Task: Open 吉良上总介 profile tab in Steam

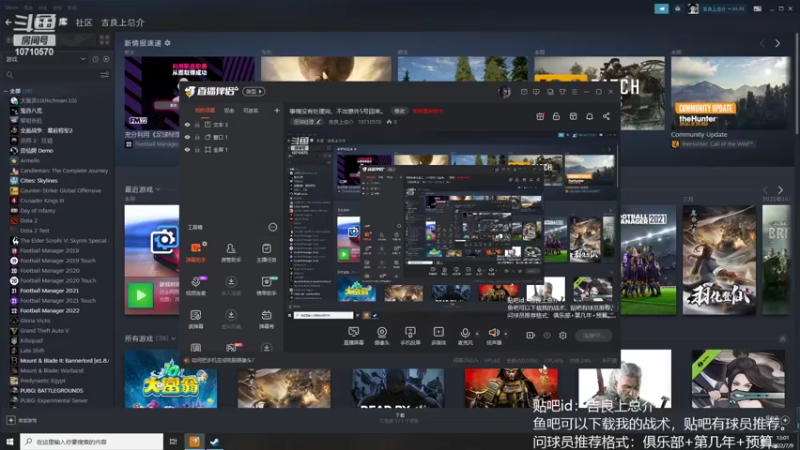Action: pyautogui.click(x=123, y=22)
